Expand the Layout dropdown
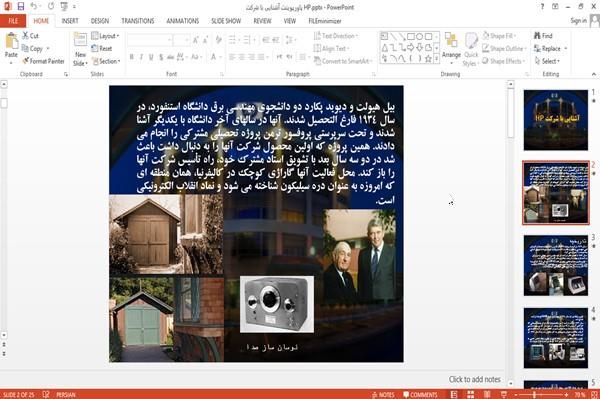This screenshot has height=399, width=600. [x=105, y=36]
